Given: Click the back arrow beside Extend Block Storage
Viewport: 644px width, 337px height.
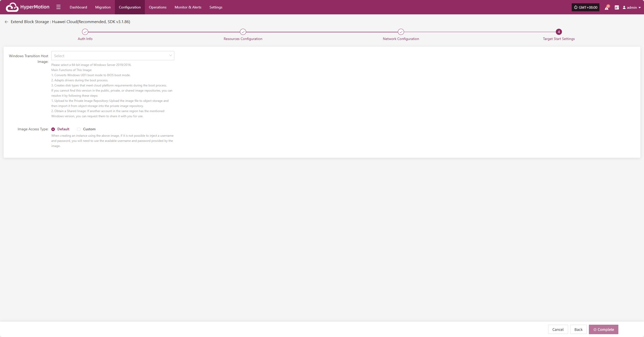Looking at the screenshot, I should tap(6, 22).
